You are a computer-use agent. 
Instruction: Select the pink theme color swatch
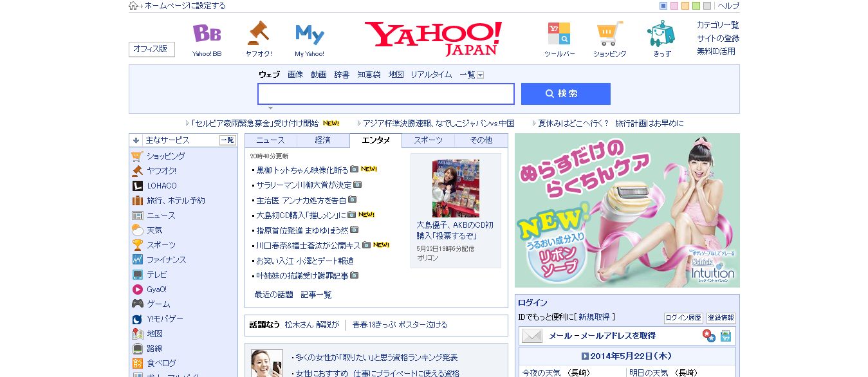point(674,6)
